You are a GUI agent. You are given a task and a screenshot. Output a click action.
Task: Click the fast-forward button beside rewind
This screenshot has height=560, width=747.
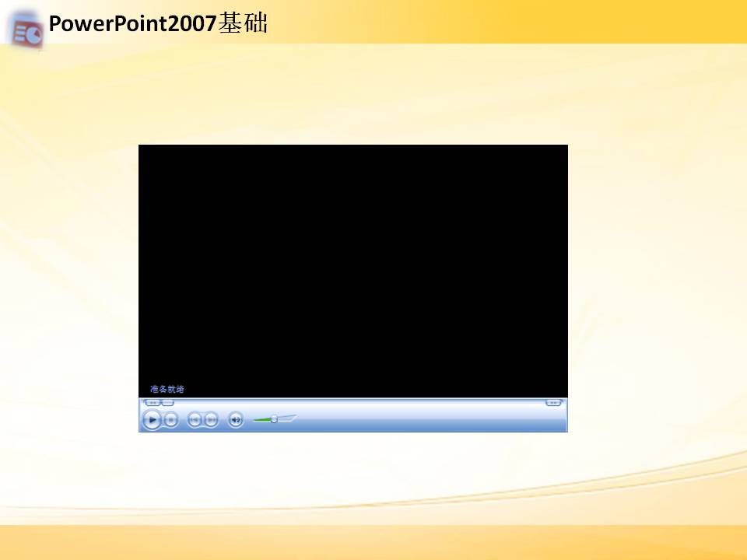coord(168,403)
